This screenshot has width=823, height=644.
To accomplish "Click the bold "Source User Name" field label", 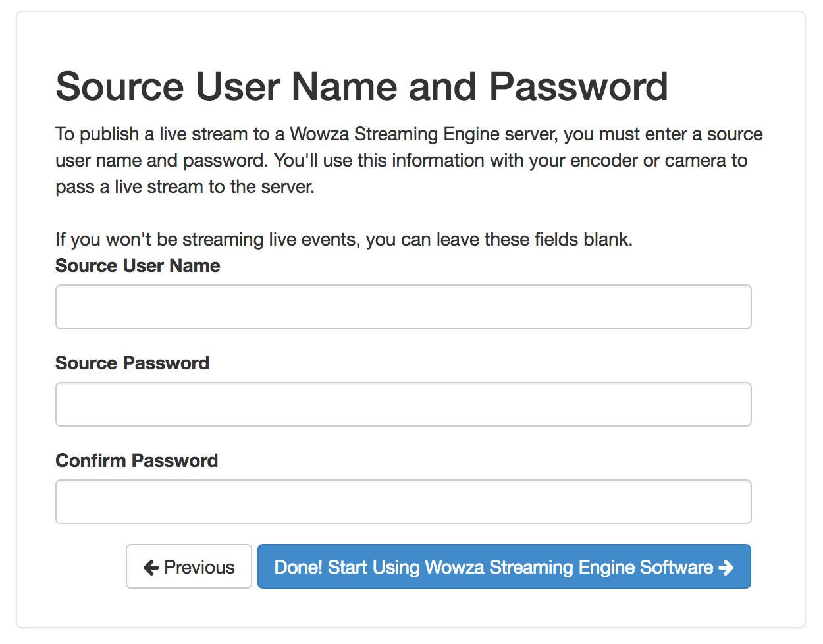I will point(138,266).
